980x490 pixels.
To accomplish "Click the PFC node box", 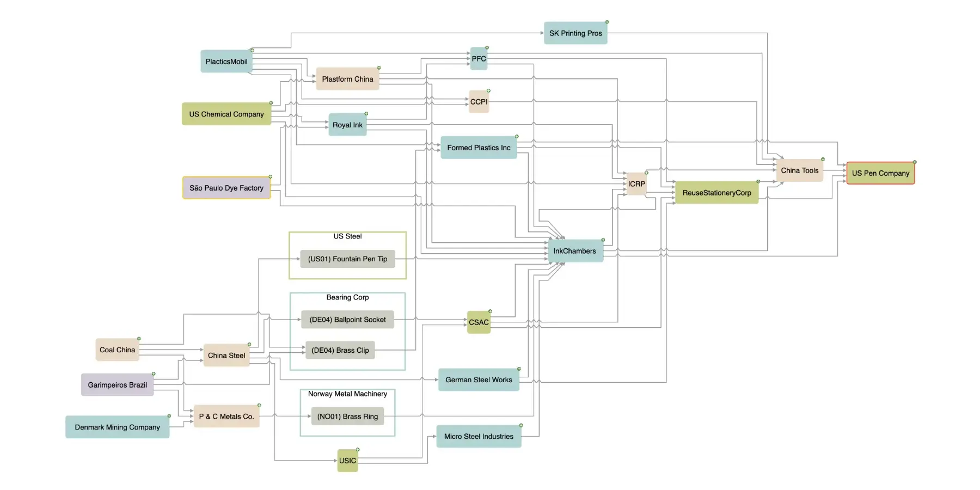I will tap(479, 59).
